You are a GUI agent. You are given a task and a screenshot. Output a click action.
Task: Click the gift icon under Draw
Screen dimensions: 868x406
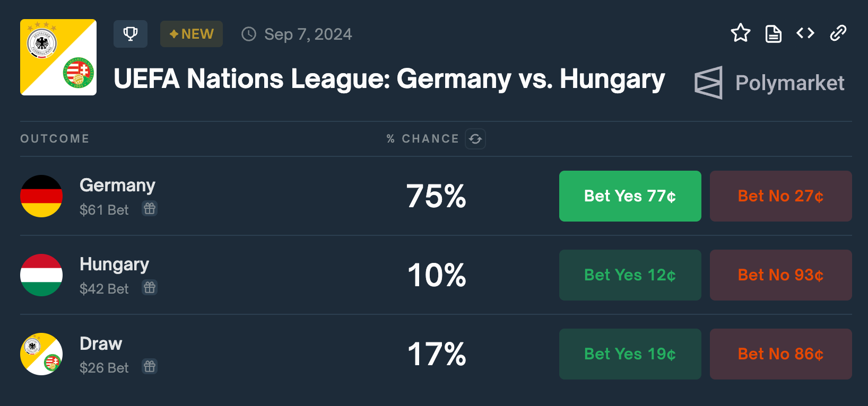[150, 367]
